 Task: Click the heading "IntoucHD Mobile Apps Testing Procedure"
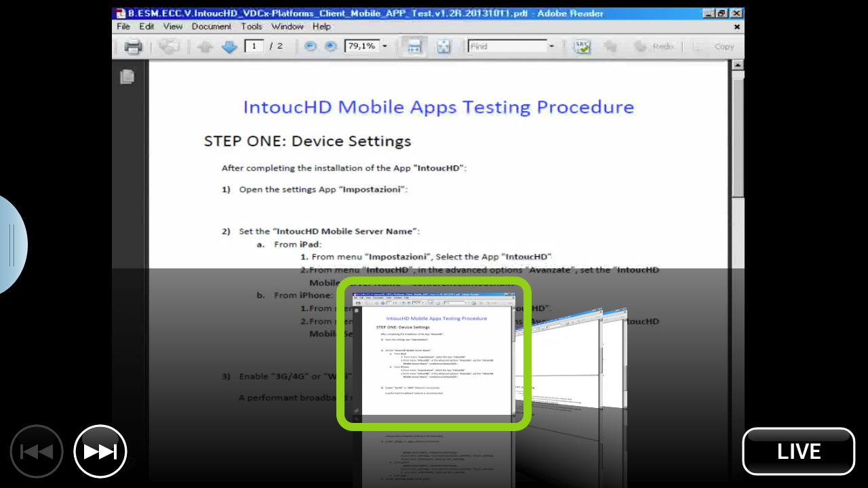(x=439, y=107)
